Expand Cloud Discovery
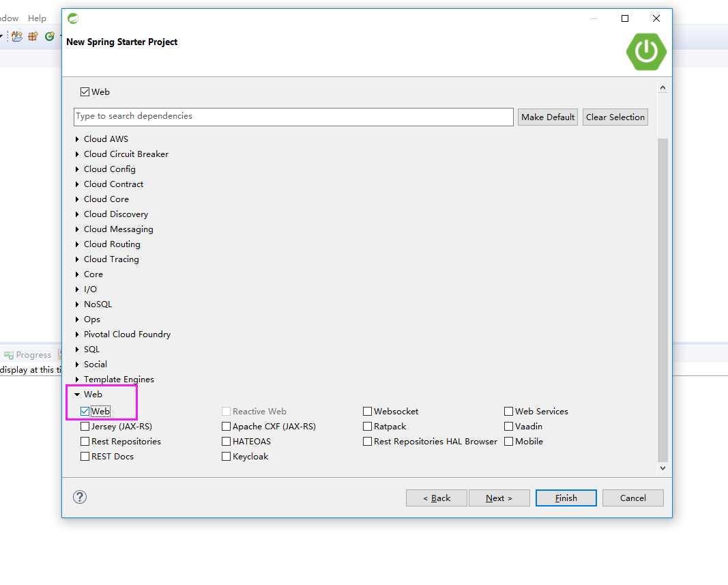Screen dimensions: 728x585 pyautogui.click(x=77, y=214)
